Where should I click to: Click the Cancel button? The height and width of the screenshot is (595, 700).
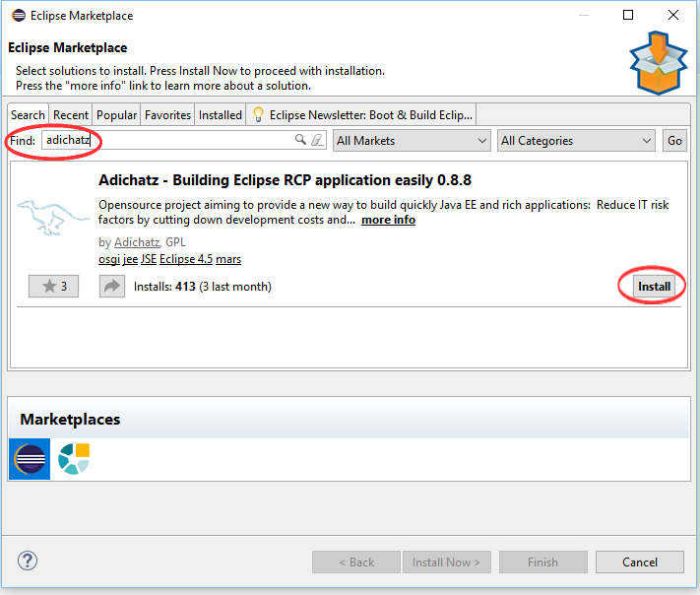click(640, 562)
